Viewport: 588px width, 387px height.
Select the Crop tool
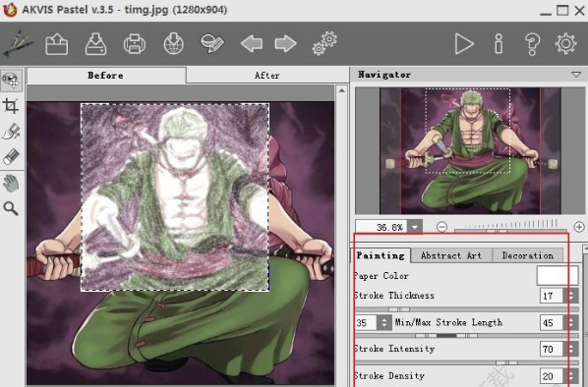click(11, 106)
